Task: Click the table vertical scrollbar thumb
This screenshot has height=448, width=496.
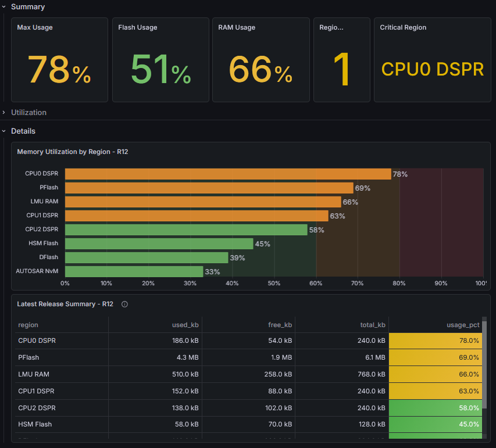Action: 484,365
